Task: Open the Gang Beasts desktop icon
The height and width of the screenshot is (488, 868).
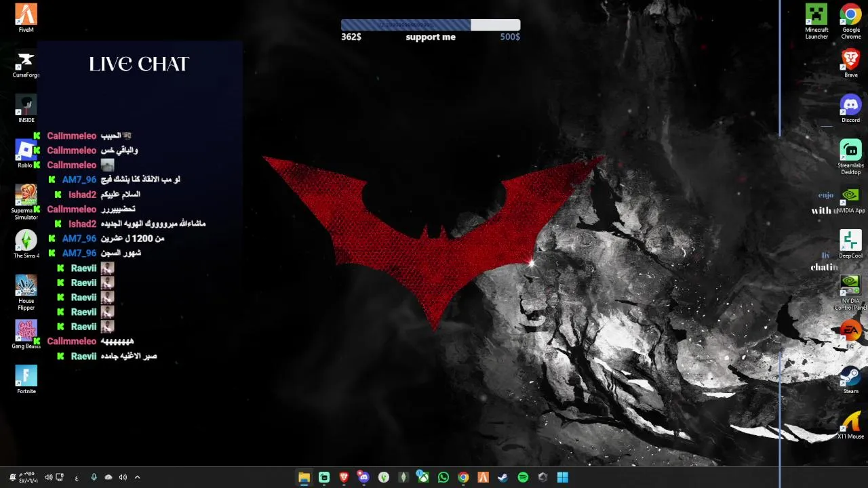Action: [26, 334]
